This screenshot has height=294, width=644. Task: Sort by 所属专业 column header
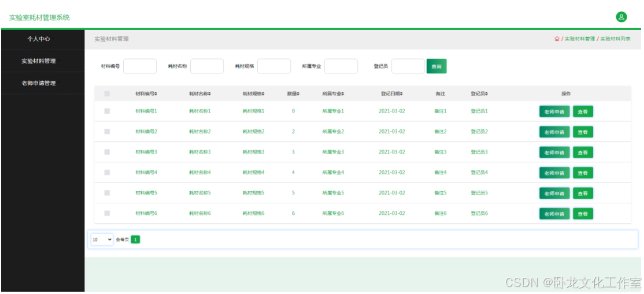[x=333, y=94]
